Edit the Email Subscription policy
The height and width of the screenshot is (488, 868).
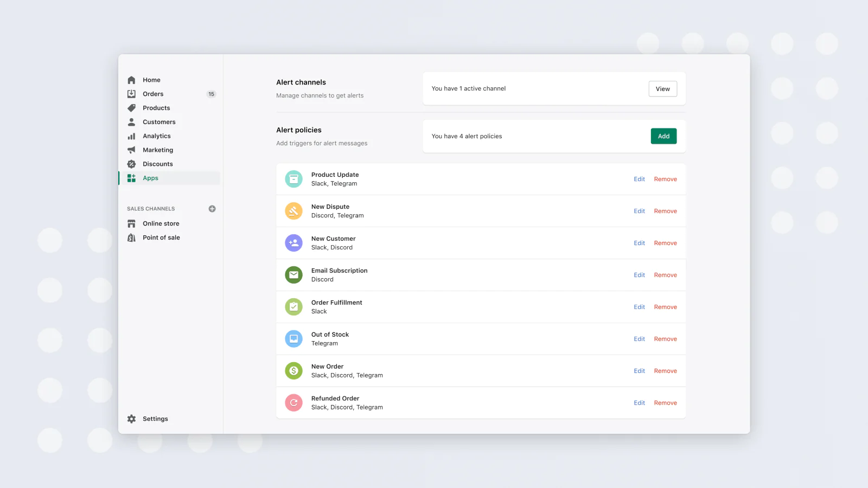[x=639, y=275]
